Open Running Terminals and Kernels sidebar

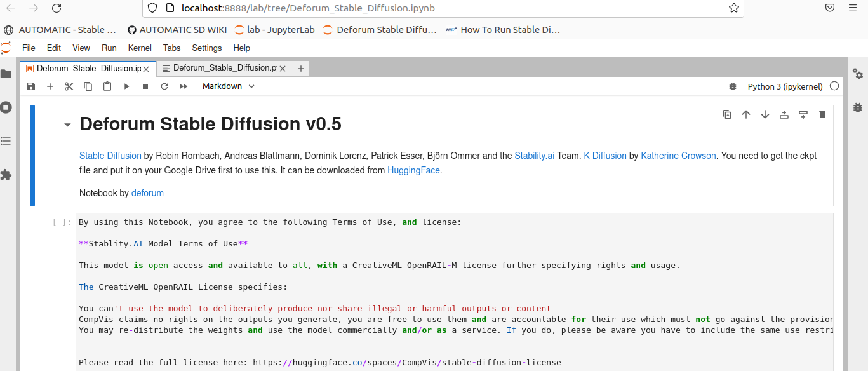click(x=6, y=107)
